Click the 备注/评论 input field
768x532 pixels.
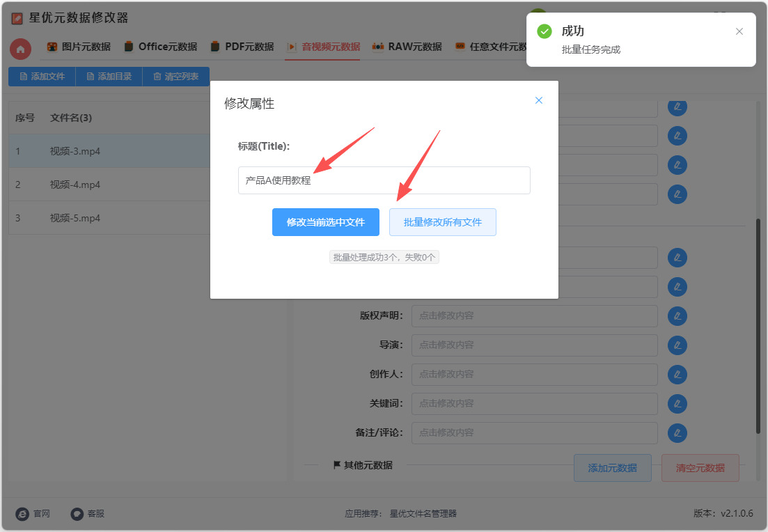[x=534, y=433]
